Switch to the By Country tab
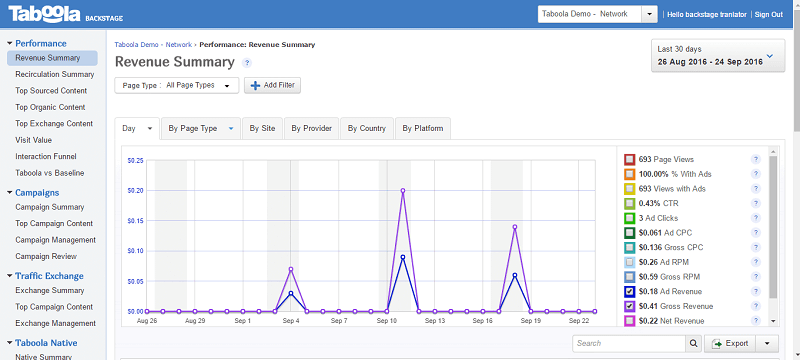 coord(367,128)
